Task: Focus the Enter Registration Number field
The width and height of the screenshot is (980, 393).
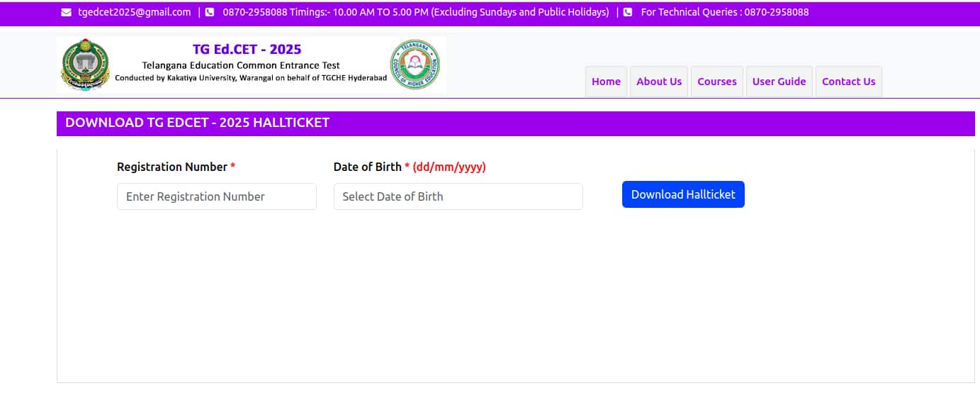Action: coord(217,196)
